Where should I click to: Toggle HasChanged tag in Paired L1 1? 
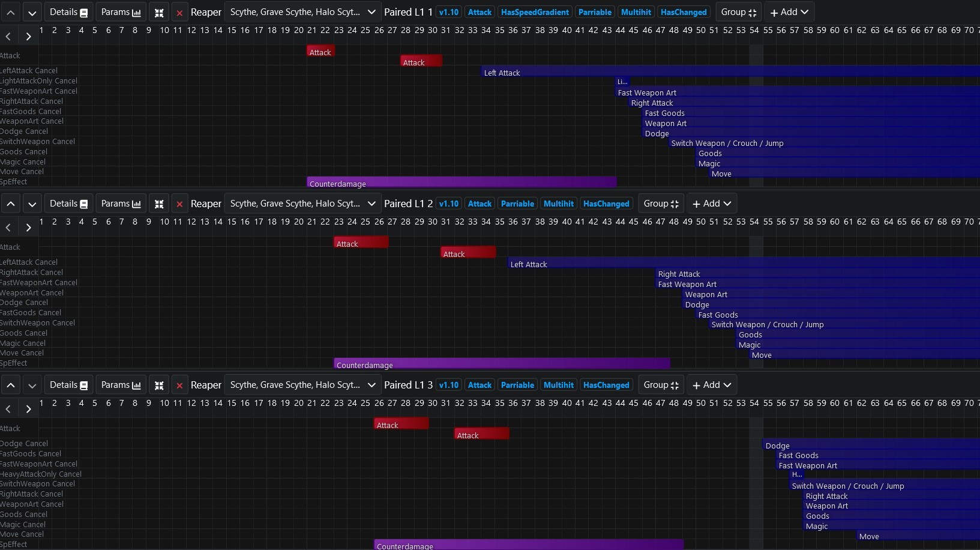pos(684,12)
